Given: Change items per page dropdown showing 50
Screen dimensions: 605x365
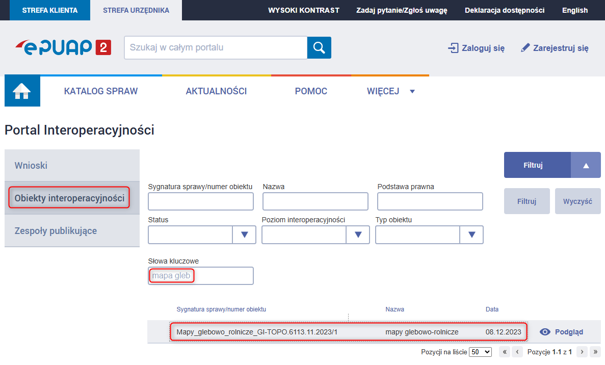Looking at the screenshot, I should point(480,352).
